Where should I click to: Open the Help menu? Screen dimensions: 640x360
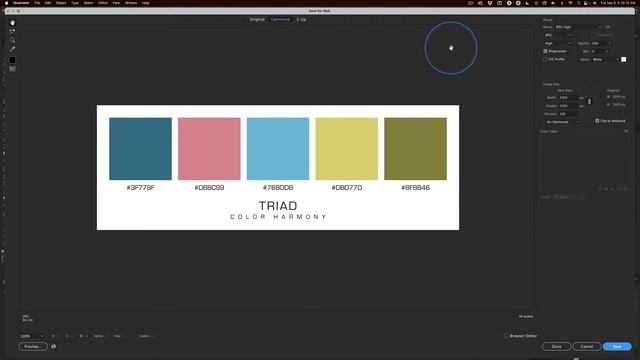pos(146,3)
